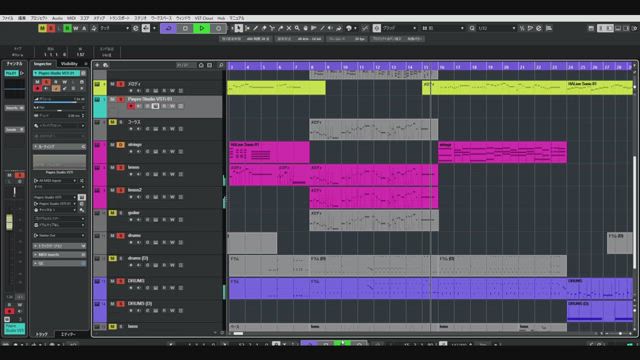This screenshot has height=360, width=640.
Task: Choose the Mute X tool
Action: point(289,28)
